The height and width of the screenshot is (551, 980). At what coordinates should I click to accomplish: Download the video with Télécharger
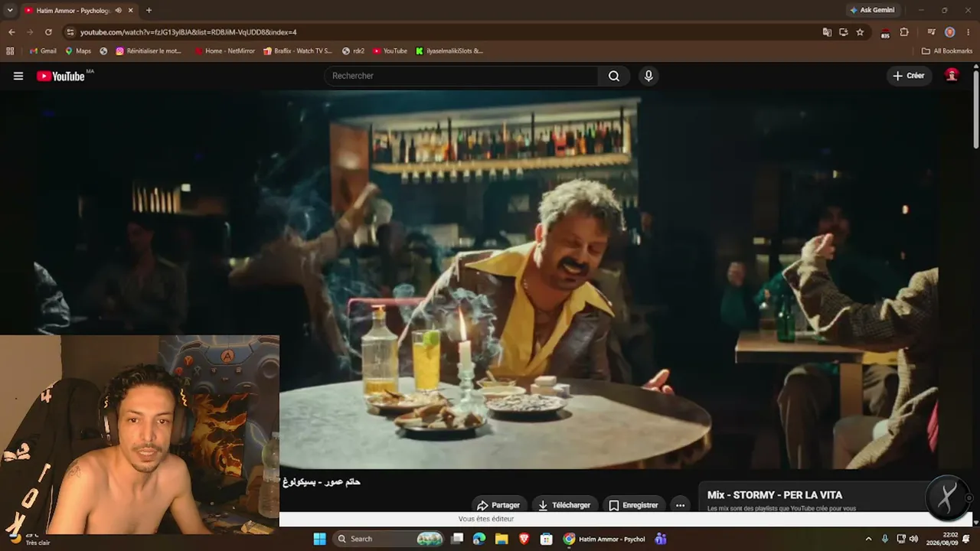[x=564, y=505]
